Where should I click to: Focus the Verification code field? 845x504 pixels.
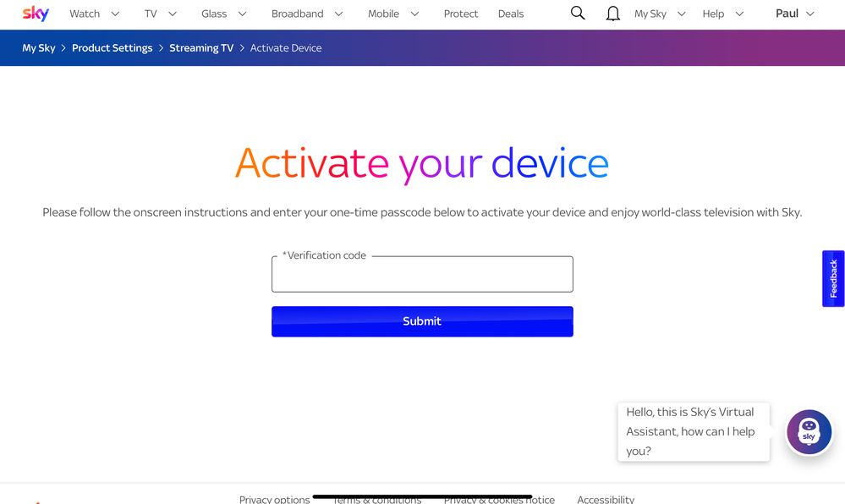[x=422, y=276]
